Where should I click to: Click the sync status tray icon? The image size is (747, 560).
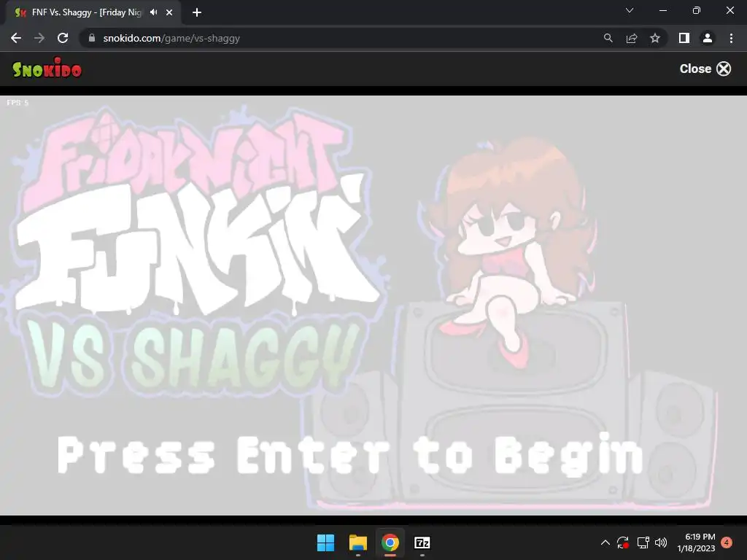click(623, 542)
